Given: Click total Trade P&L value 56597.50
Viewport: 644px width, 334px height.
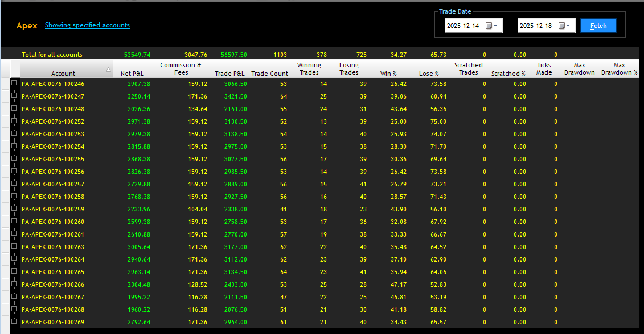Looking at the screenshot, I should coord(233,55).
